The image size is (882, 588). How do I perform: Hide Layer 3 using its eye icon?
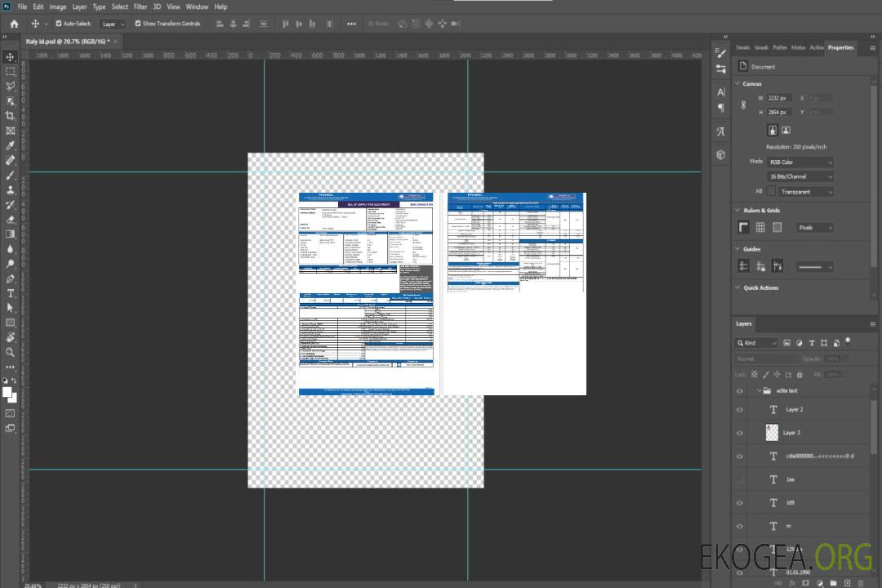click(x=740, y=433)
